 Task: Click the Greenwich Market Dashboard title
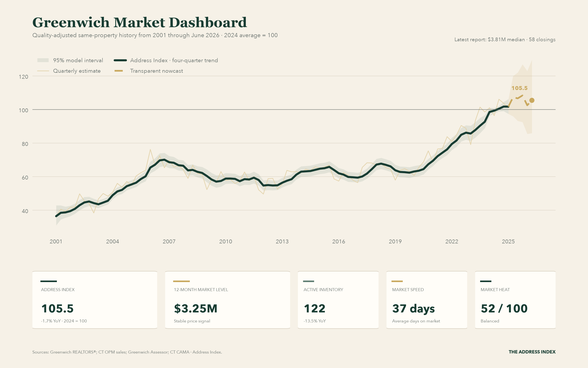140,22
